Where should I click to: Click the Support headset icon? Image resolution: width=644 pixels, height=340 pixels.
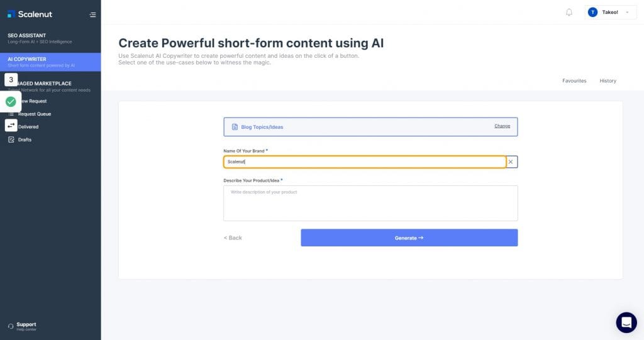pyautogui.click(x=11, y=326)
